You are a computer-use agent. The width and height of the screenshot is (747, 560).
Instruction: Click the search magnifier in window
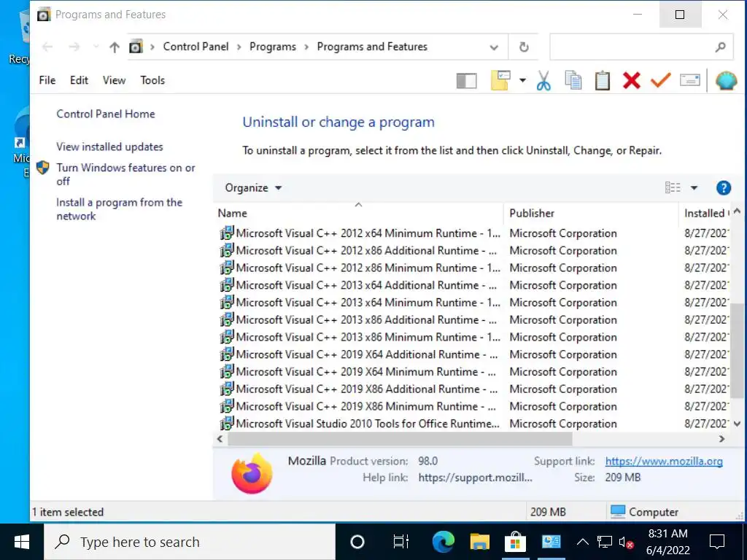click(720, 47)
